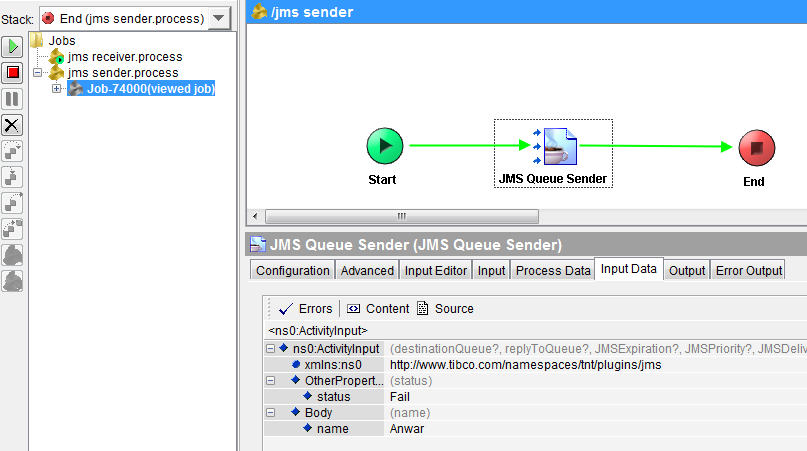
Task: Click the Content view icon
Action: point(353,308)
